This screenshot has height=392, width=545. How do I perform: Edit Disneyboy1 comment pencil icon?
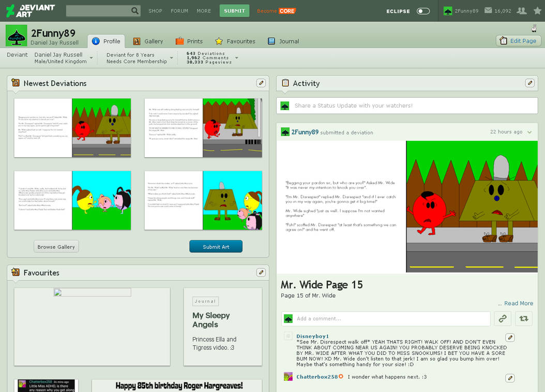510,337
